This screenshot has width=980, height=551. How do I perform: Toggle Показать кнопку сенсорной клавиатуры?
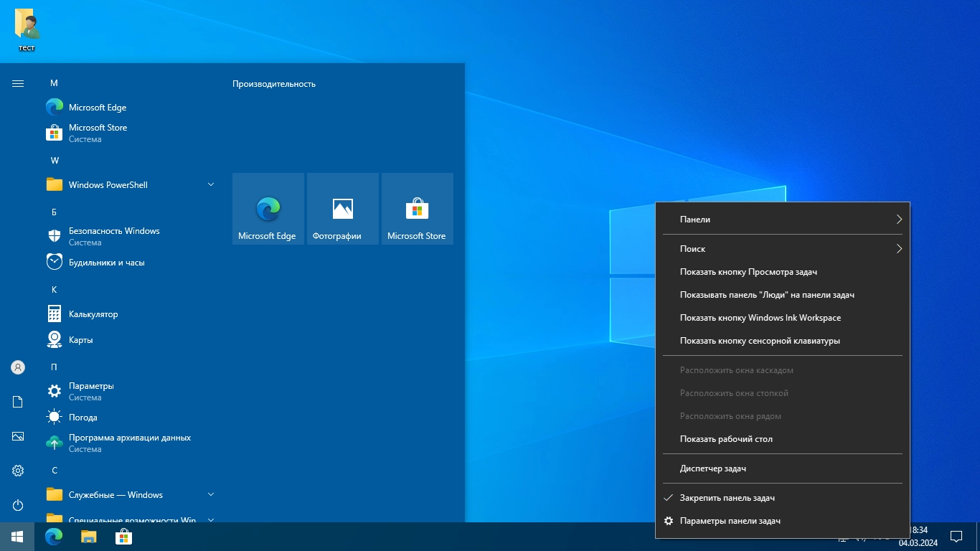click(760, 341)
